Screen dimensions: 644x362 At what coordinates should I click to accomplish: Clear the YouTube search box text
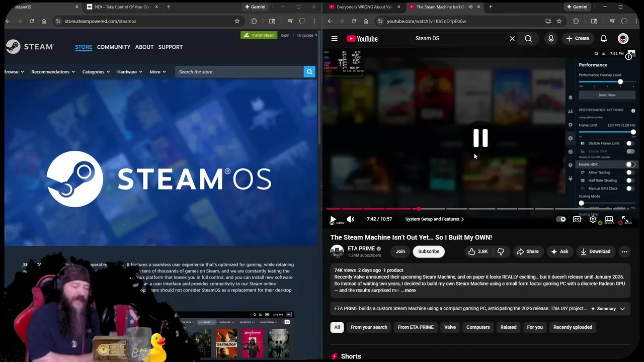coord(512,39)
